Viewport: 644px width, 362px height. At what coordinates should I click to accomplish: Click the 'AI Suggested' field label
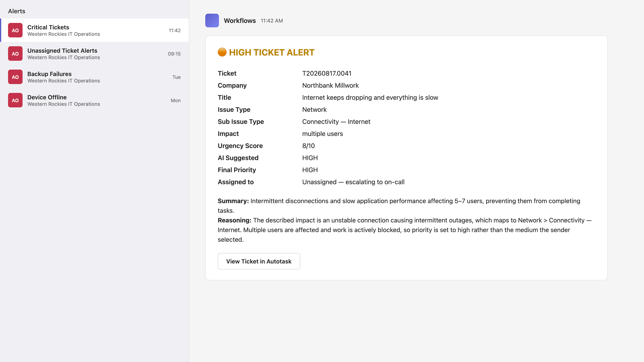(238, 158)
